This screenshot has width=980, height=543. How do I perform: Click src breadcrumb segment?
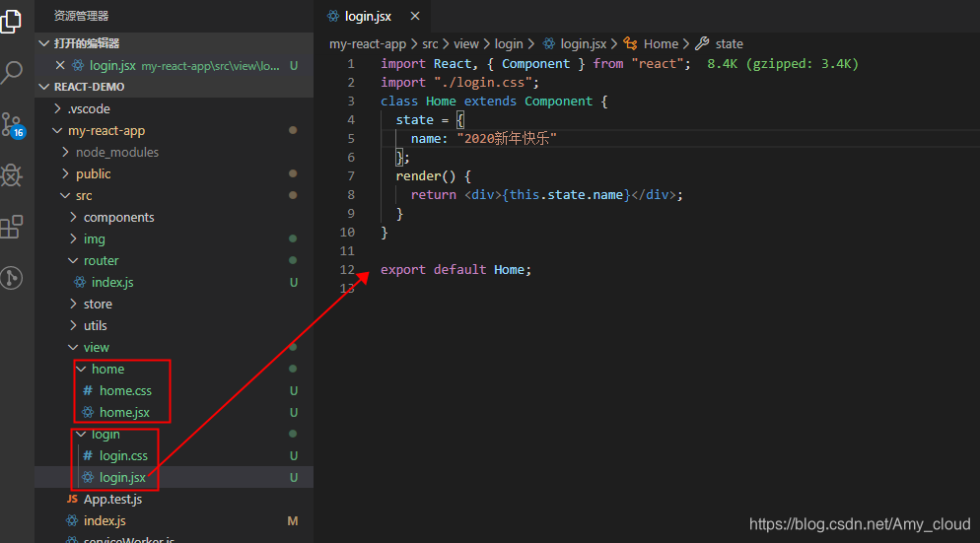(430, 43)
